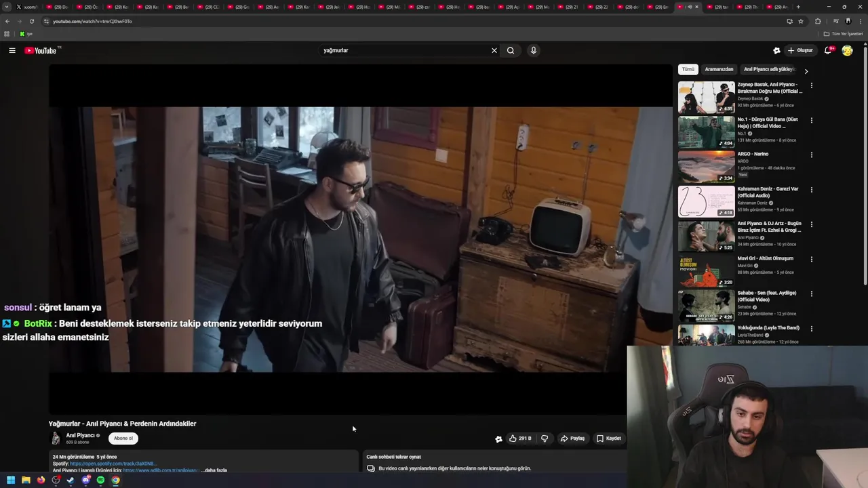Open Steam from the taskbar
The image size is (868, 488).
71,480
